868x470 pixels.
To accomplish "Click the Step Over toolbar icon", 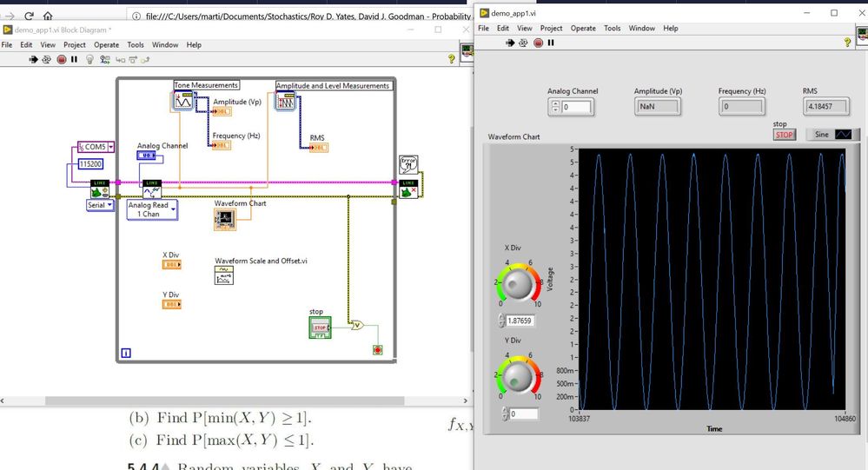I will (133, 59).
